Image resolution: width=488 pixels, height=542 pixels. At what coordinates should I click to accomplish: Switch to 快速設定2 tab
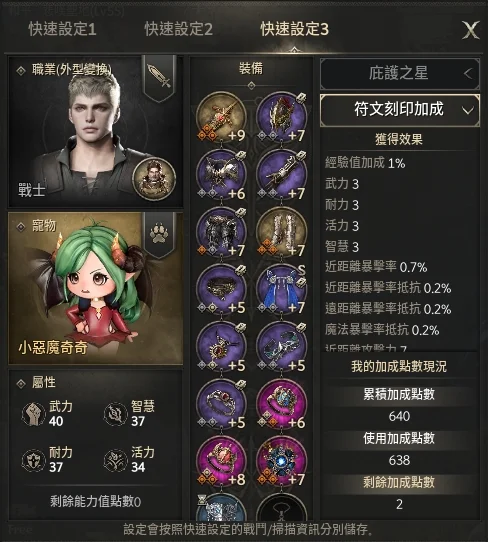point(178,29)
